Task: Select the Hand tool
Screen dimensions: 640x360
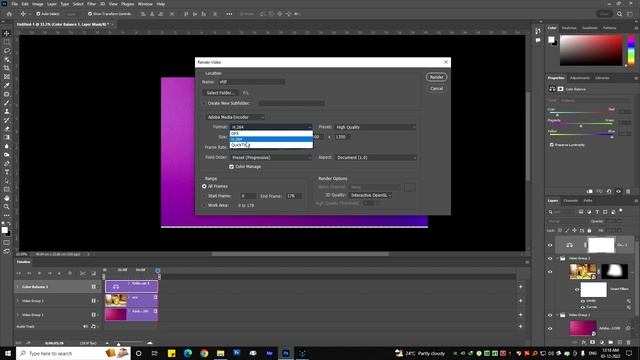Action: (x=7, y=198)
